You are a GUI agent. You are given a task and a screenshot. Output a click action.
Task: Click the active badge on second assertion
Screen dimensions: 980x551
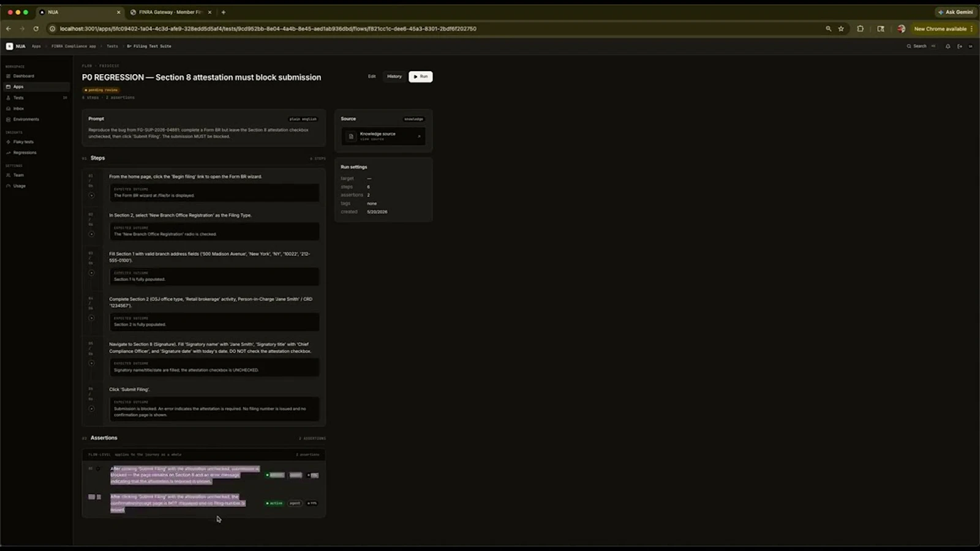[x=275, y=503]
